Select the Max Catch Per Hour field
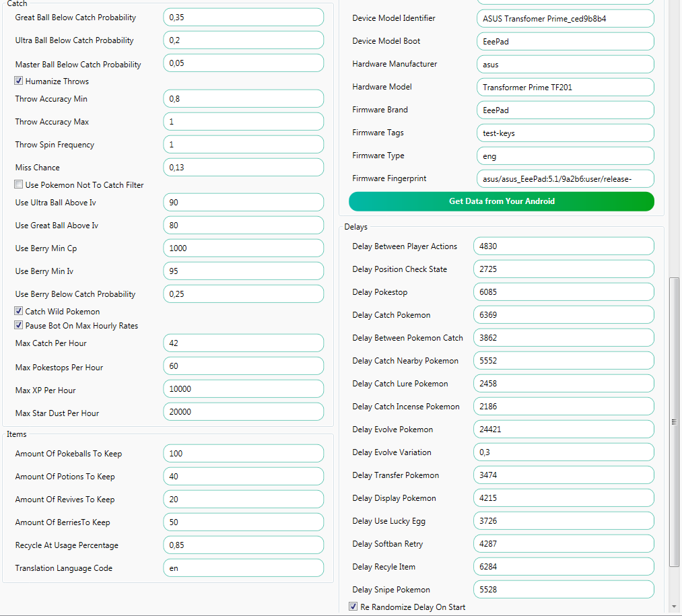Viewport: 682px width, 616px height. tap(244, 343)
